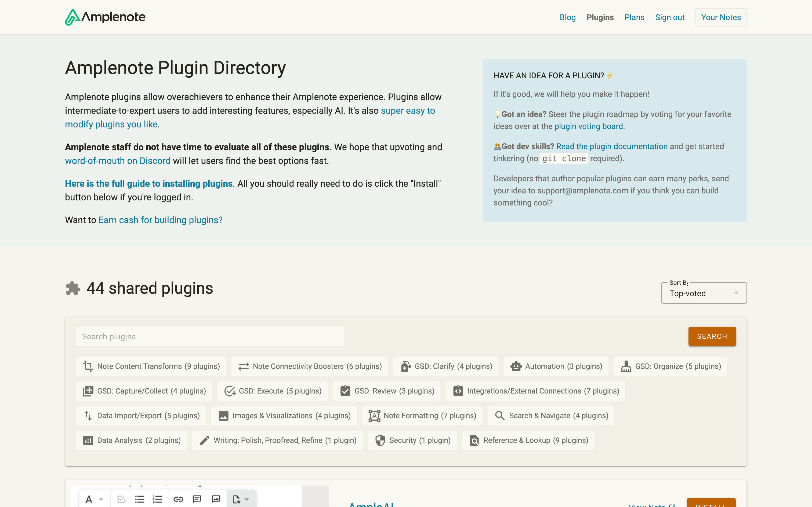Toggle the GSD: Execute category filter
The width and height of the screenshot is (812, 507).
[273, 391]
